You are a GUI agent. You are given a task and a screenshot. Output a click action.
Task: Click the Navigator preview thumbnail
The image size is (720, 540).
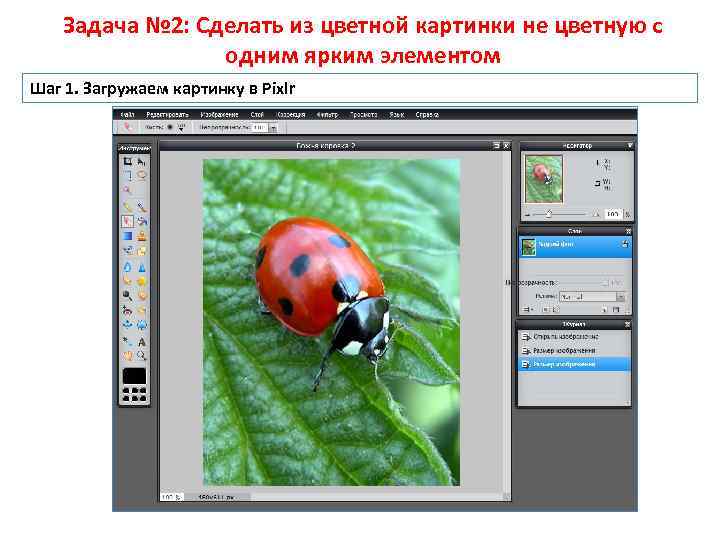click(x=544, y=179)
